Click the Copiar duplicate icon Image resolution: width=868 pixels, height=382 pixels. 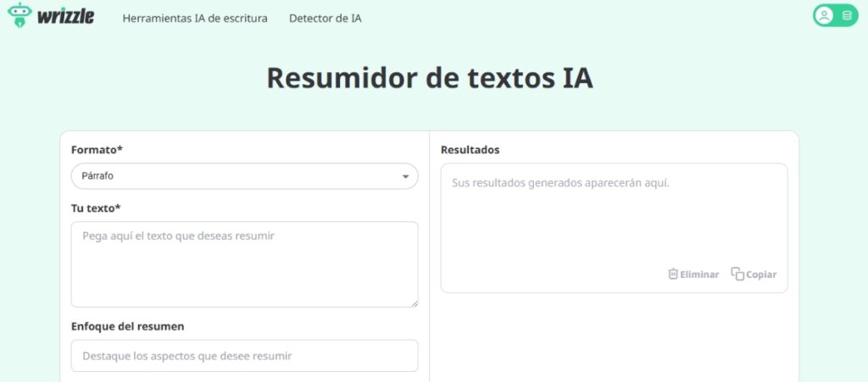click(x=737, y=274)
